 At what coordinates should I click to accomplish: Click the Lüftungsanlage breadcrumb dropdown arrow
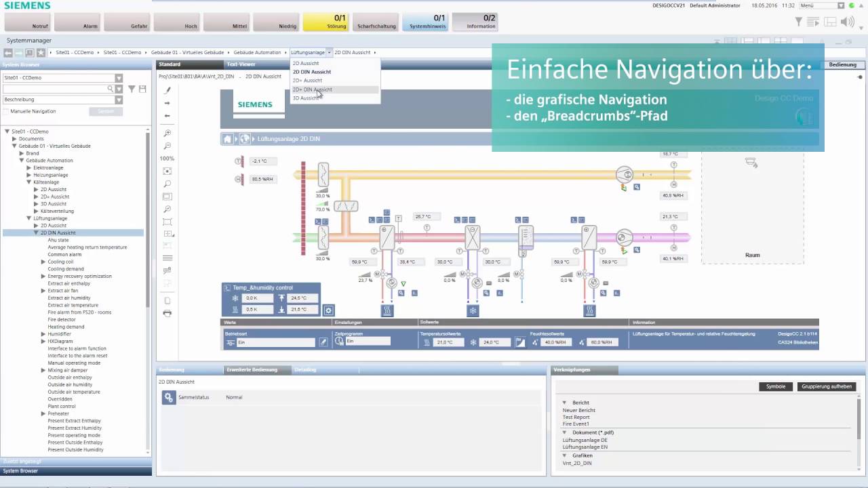coord(329,52)
